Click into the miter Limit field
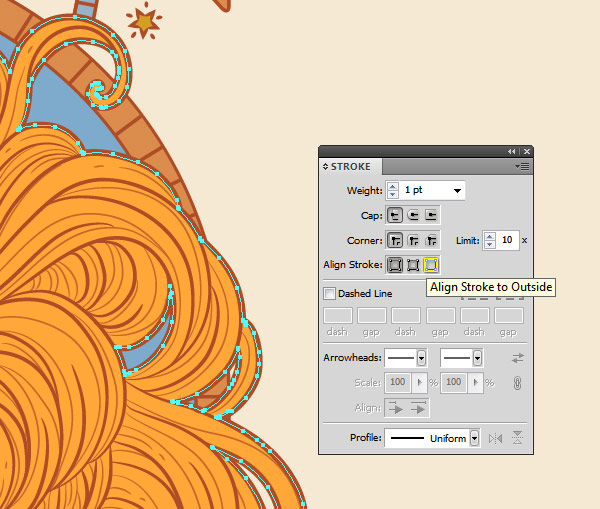Image resolution: width=600 pixels, height=509 pixels. (508, 240)
